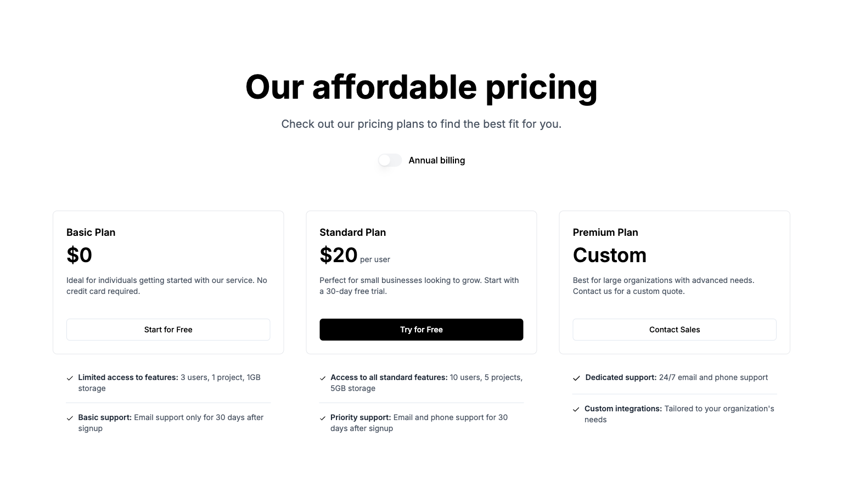Viewport: 843px width, 504px height.
Task: Click the Our affordable pricing heading
Action: (x=421, y=87)
